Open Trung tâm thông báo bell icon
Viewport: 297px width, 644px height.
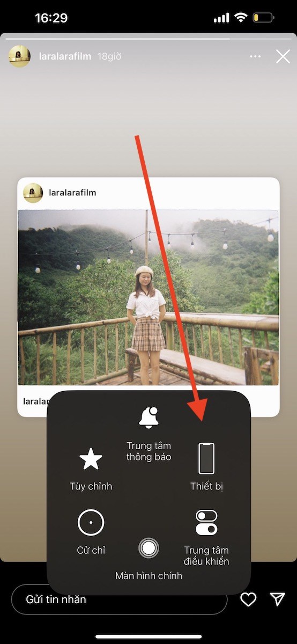point(148,418)
